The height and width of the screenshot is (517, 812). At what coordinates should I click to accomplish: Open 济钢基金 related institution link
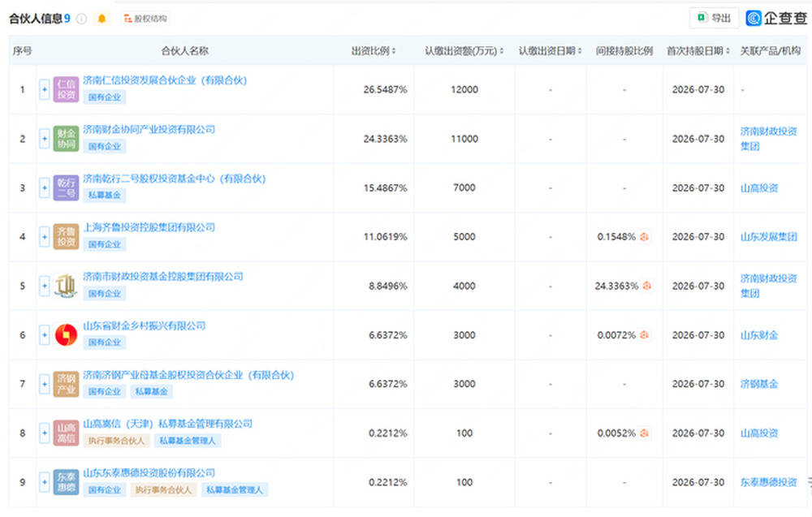pos(759,384)
